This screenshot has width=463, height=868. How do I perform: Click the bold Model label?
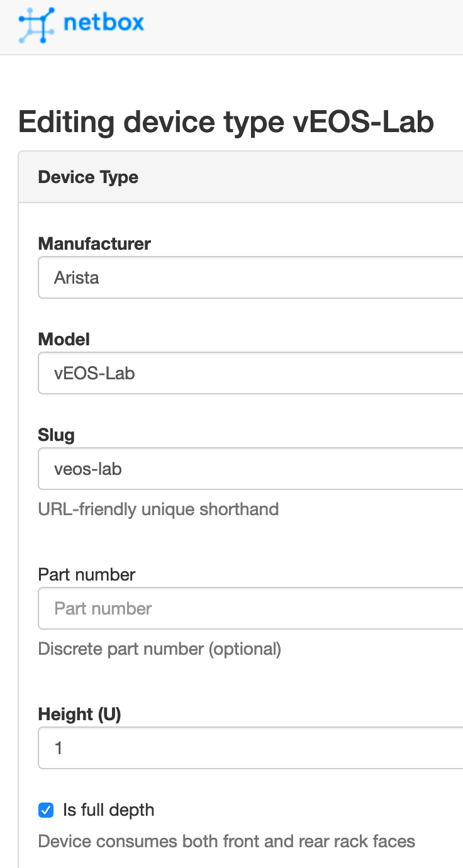pyautogui.click(x=64, y=340)
